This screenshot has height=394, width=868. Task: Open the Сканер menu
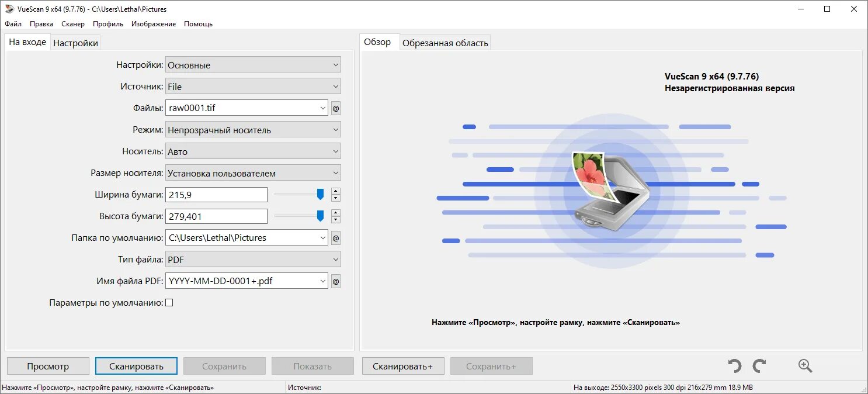tap(73, 24)
